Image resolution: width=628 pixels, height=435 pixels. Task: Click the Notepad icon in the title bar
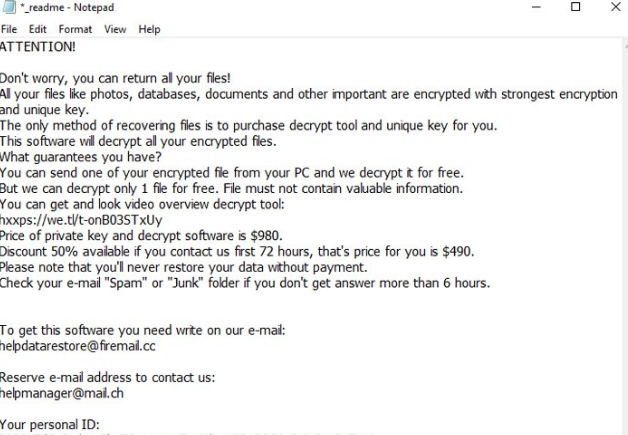(x=8, y=9)
